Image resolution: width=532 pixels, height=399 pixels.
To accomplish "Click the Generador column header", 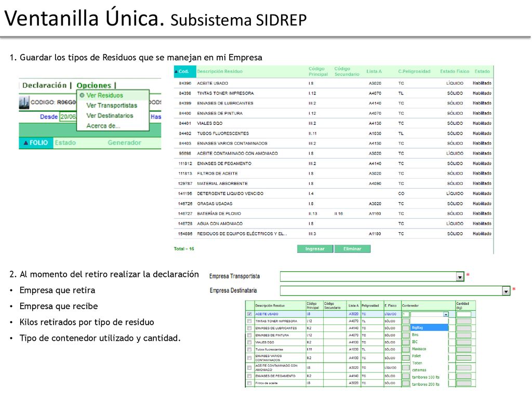I will 125,143.
